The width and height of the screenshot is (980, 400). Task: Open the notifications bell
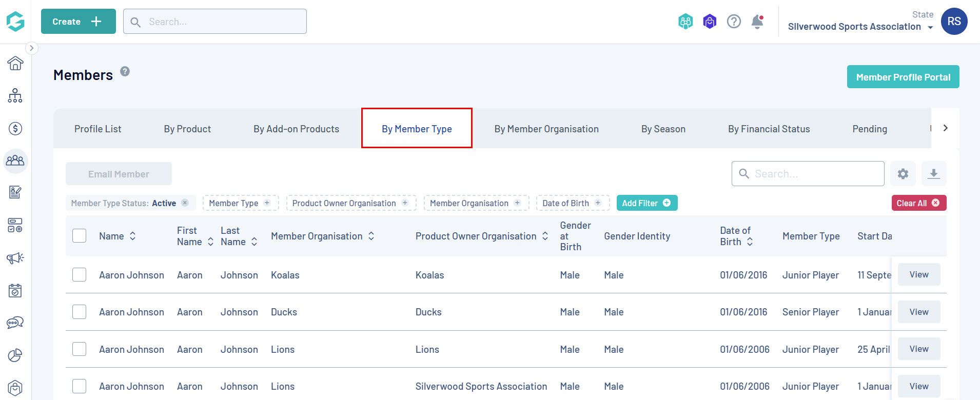pos(757,22)
